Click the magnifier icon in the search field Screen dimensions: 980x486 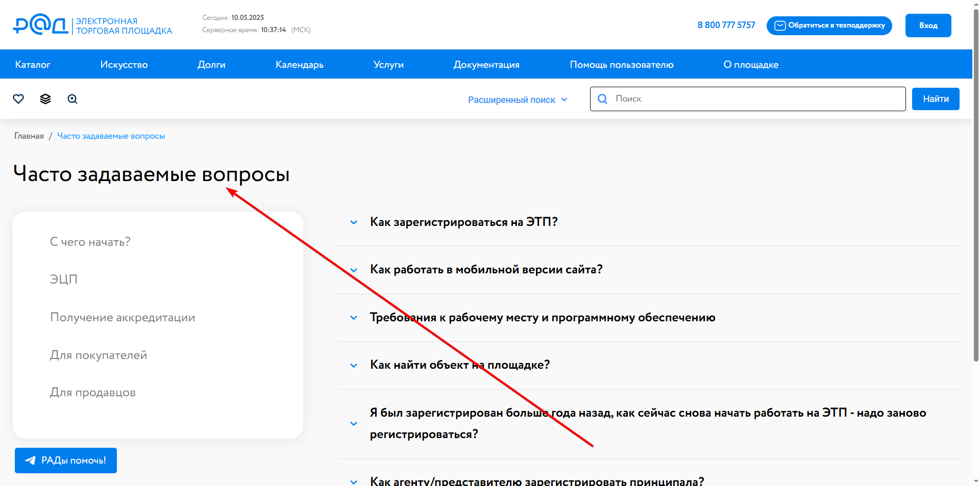[x=602, y=99]
